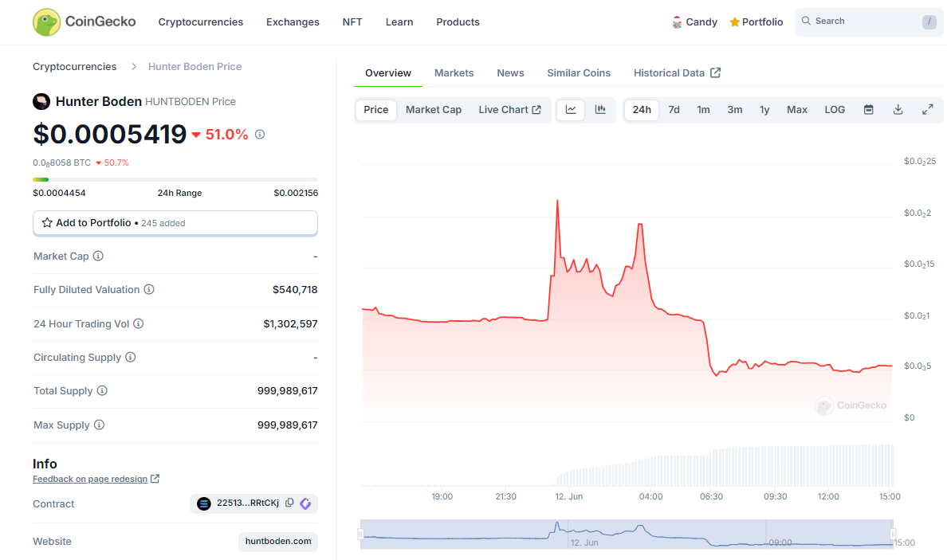Download chart data icon
Viewport: 947px width, 560px height.
(898, 110)
